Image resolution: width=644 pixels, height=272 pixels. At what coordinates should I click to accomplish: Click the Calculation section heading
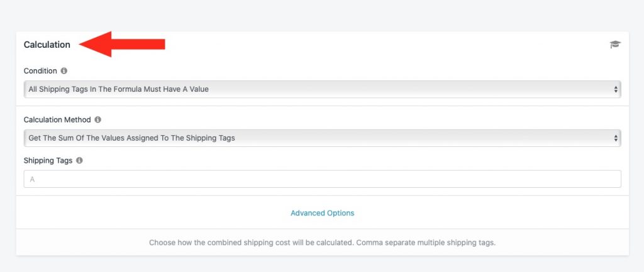(x=47, y=45)
